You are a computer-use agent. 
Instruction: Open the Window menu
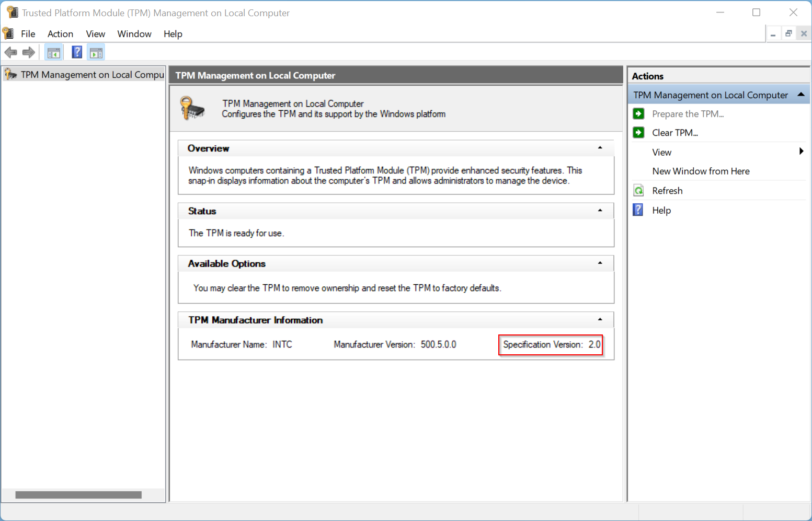pyautogui.click(x=134, y=34)
